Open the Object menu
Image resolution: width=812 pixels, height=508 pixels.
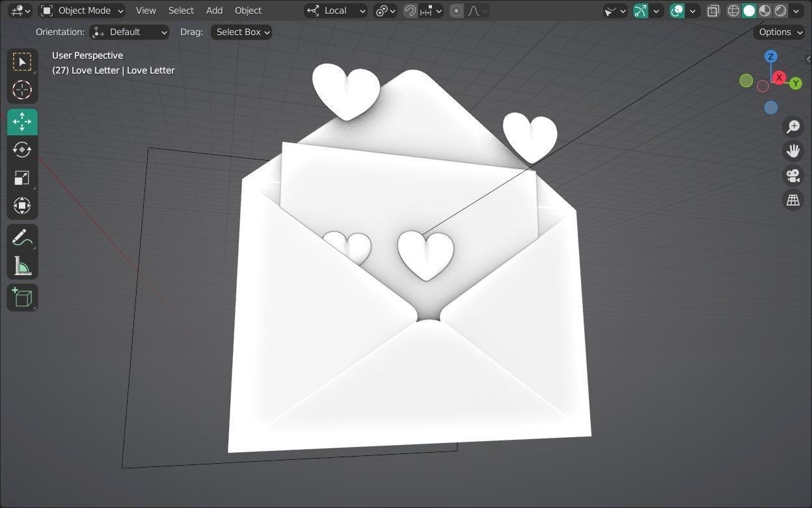coord(248,10)
